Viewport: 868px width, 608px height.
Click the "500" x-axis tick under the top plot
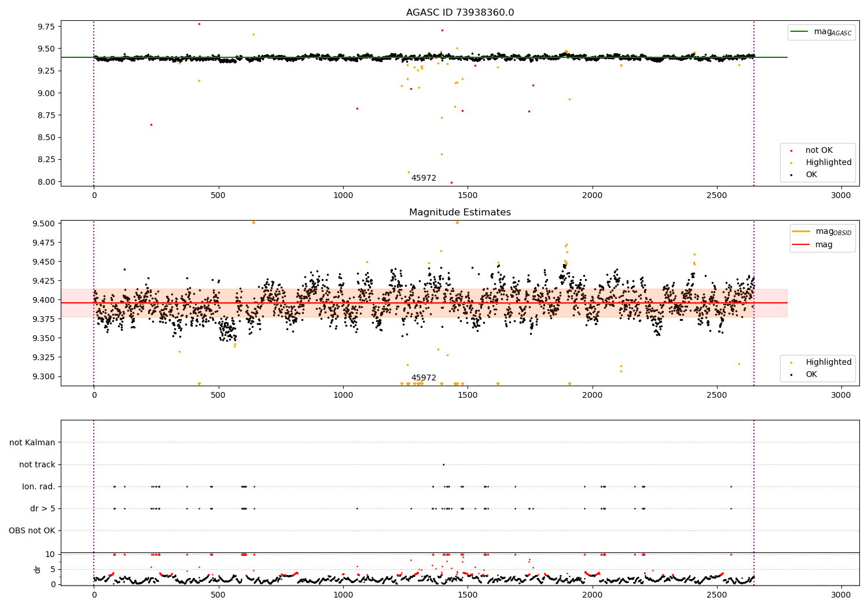(218, 196)
